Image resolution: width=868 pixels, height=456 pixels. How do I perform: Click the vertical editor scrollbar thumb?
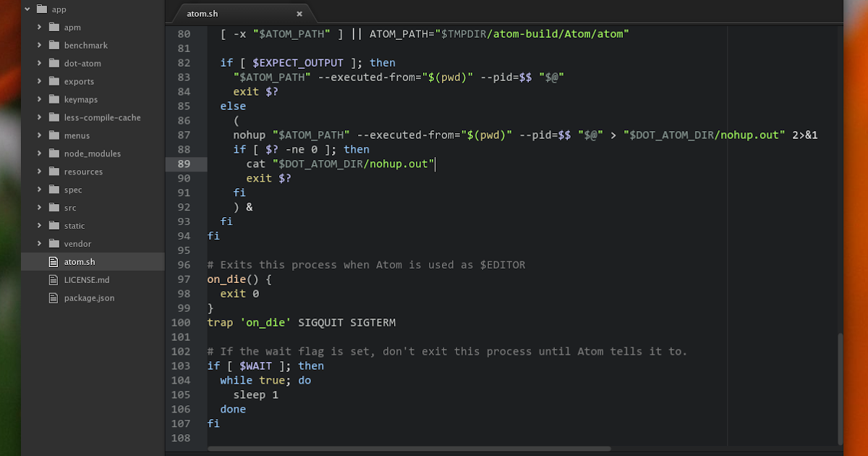tap(840, 389)
